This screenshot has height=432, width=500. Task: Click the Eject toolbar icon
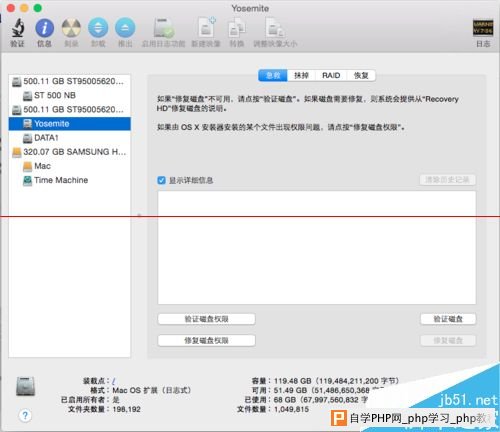click(x=125, y=28)
